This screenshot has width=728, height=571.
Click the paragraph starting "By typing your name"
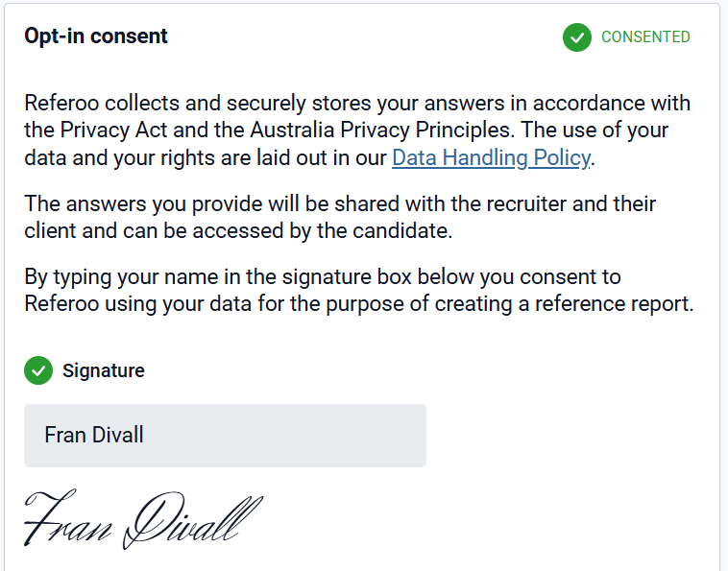[357, 291]
